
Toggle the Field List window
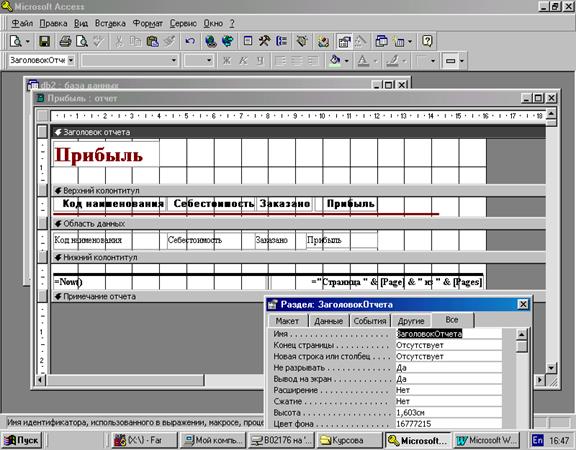[248, 41]
